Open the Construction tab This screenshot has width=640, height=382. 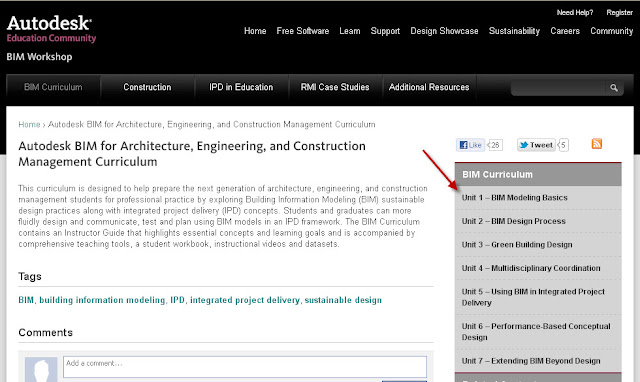(147, 87)
